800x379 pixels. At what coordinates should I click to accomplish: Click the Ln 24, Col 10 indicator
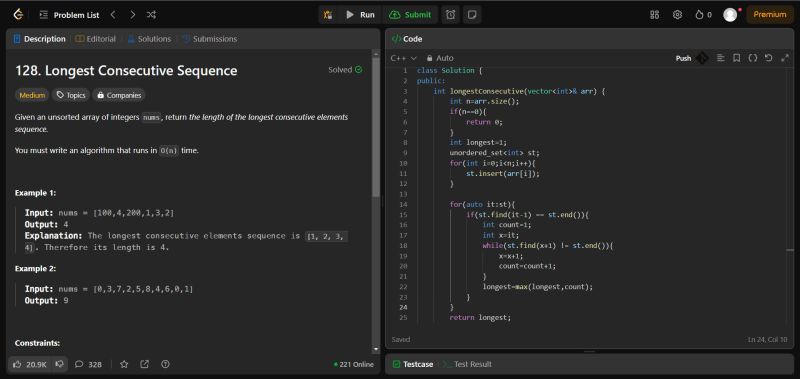point(768,339)
